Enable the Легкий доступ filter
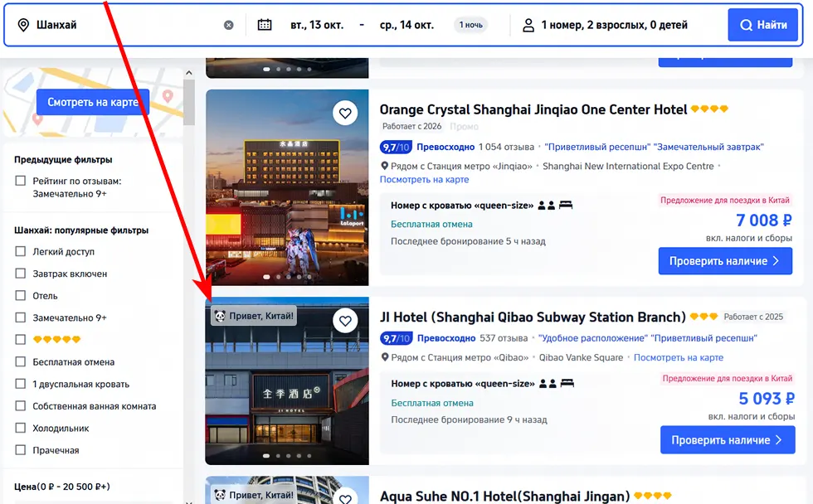This screenshot has width=813, height=504. point(20,251)
